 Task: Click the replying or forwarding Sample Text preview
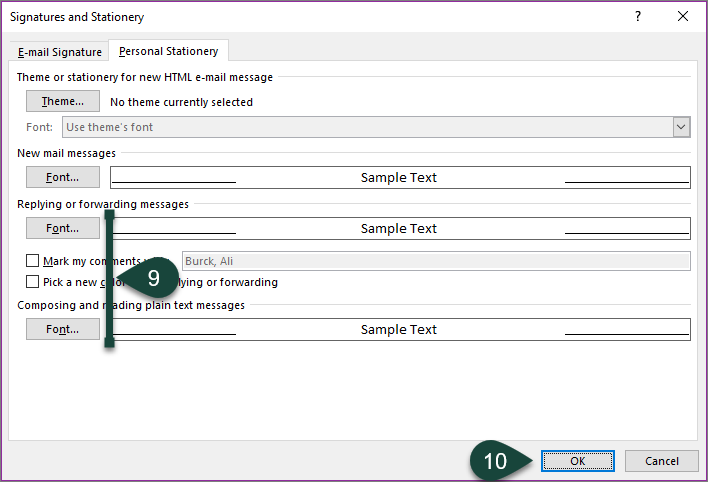tap(399, 228)
